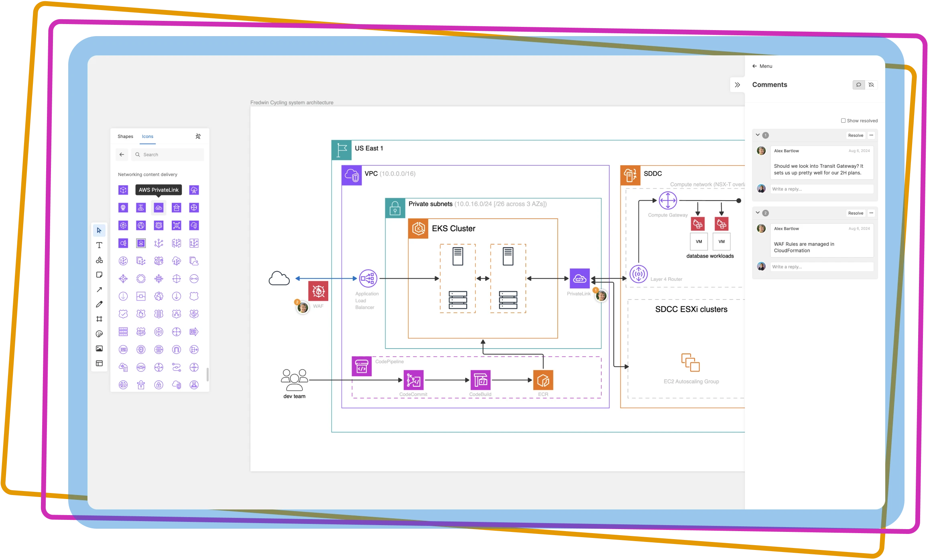Choose the Pencil drawing tool
The height and width of the screenshot is (560, 931).
tap(99, 304)
